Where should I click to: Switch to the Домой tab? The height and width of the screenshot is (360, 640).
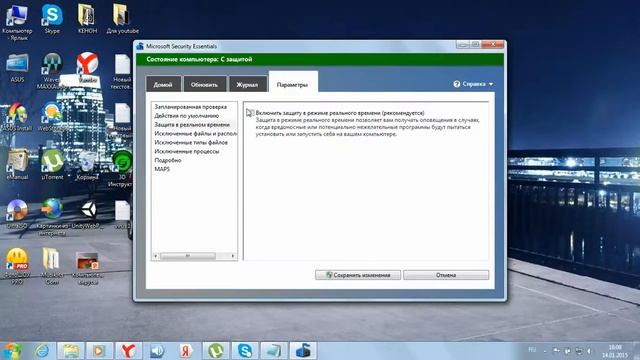(163, 84)
